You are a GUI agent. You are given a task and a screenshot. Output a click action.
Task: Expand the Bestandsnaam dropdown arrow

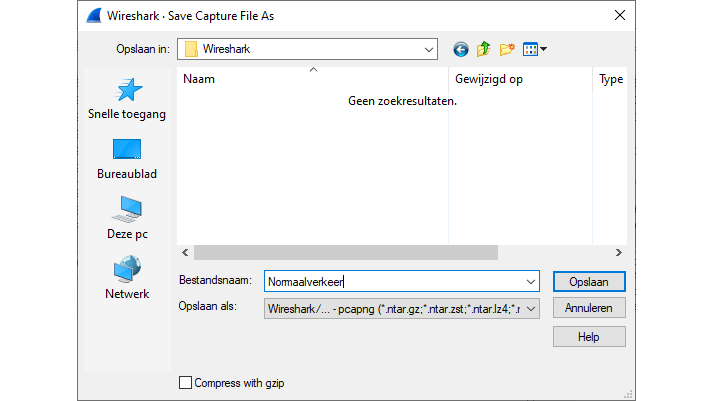click(531, 282)
